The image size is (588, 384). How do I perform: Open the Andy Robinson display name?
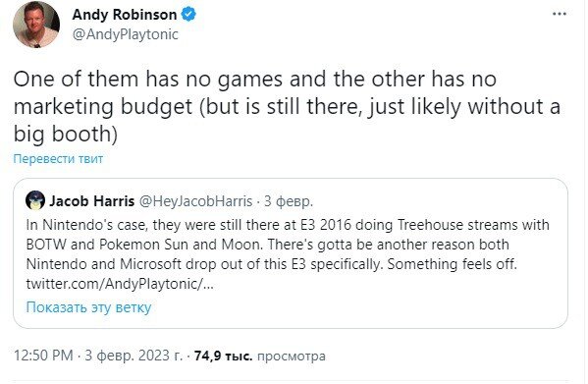click(x=125, y=15)
